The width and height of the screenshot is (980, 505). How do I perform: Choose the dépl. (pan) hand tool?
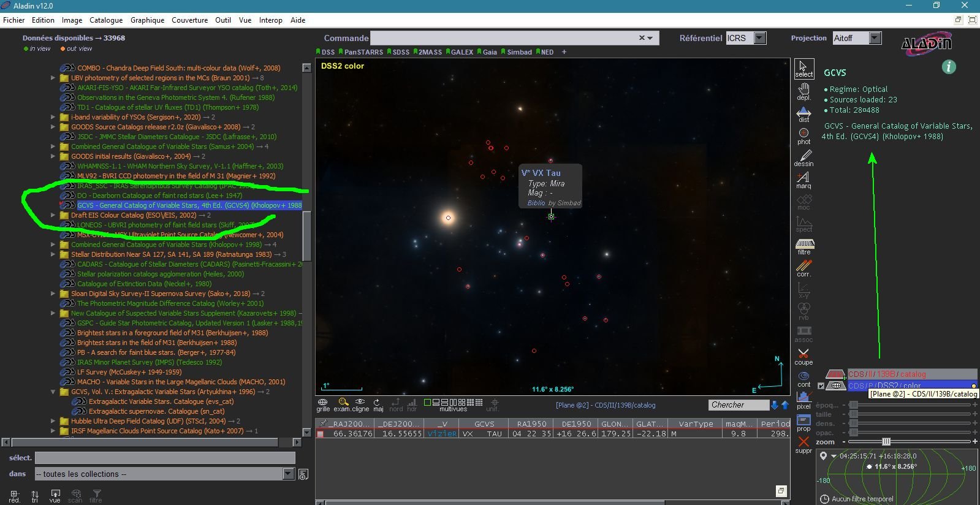click(x=803, y=92)
